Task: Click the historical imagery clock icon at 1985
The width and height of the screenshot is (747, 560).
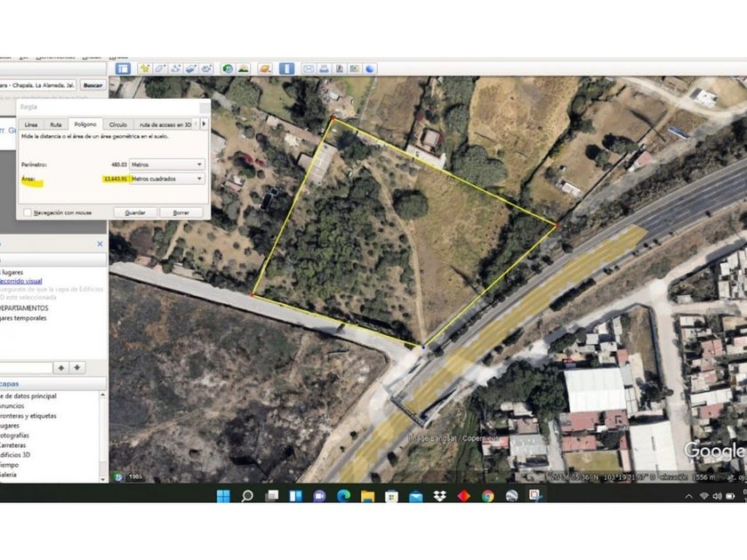Action: pyautogui.click(x=117, y=476)
